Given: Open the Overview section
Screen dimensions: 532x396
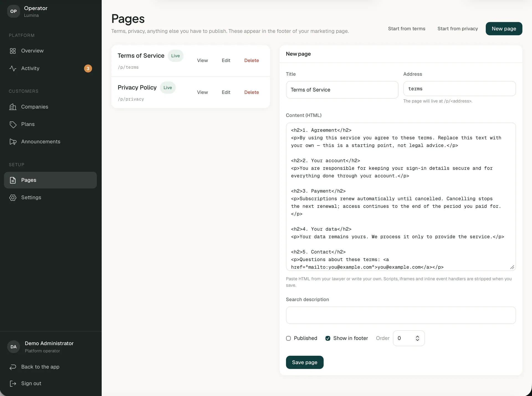Looking at the screenshot, I should coord(50,51).
